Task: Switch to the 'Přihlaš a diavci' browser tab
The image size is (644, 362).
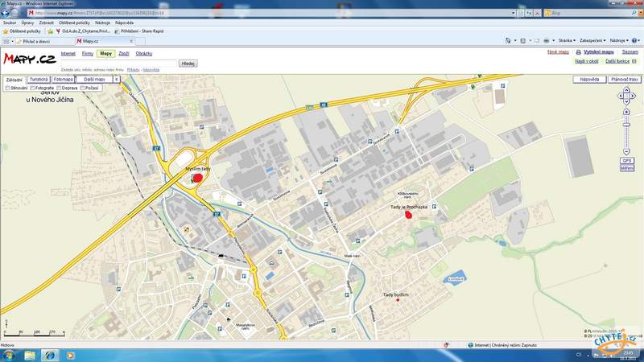Action: pyautogui.click(x=45, y=42)
